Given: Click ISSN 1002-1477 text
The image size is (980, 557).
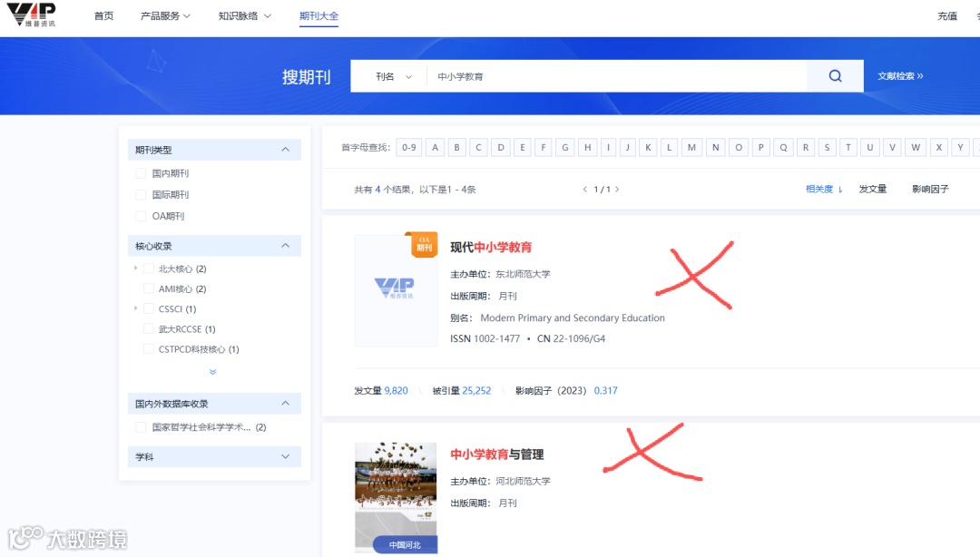Looking at the screenshot, I should pyautogui.click(x=485, y=338).
